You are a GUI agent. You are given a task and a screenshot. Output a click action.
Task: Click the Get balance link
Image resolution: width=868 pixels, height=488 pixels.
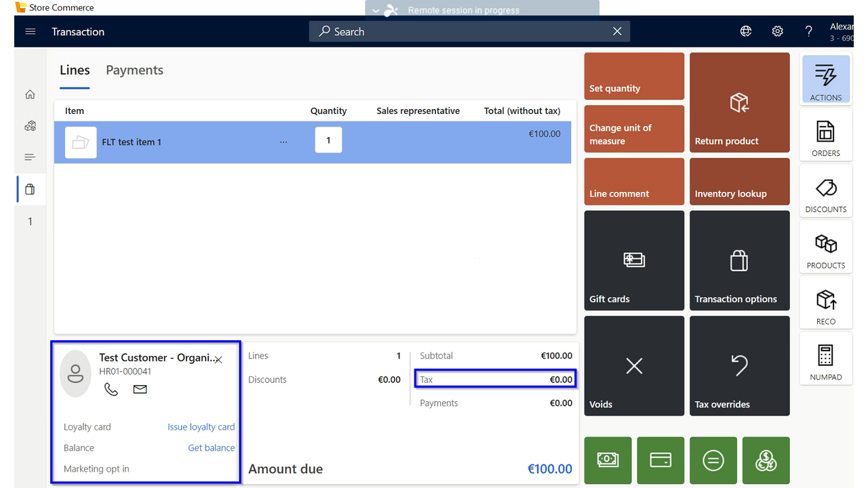pyautogui.click(x=212, y=448)
